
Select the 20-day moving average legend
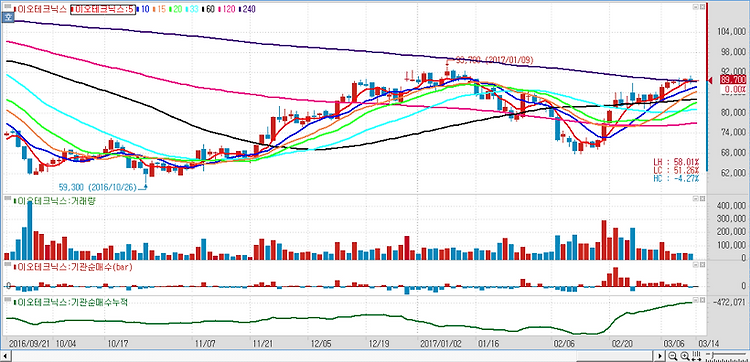[175, 9]
